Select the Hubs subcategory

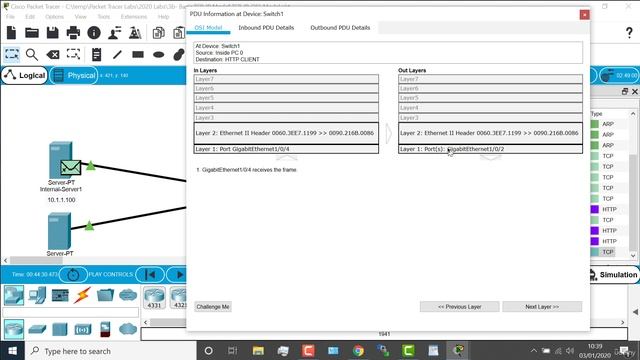[60, 329]
